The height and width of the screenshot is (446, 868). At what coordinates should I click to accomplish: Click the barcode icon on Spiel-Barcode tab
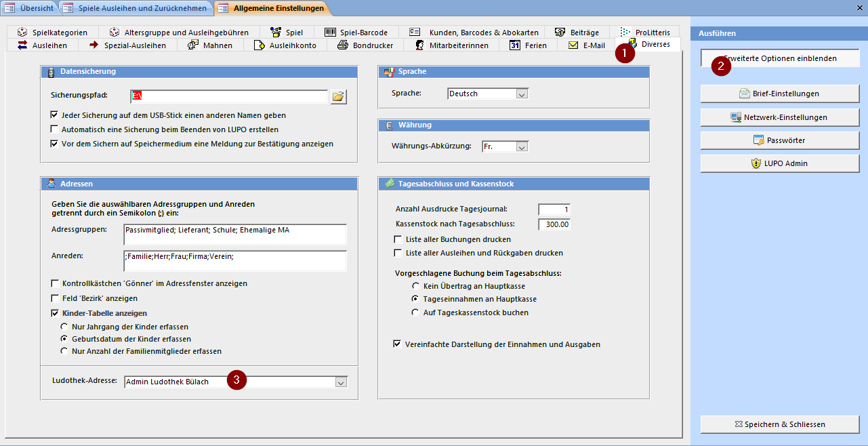[330, 32]
